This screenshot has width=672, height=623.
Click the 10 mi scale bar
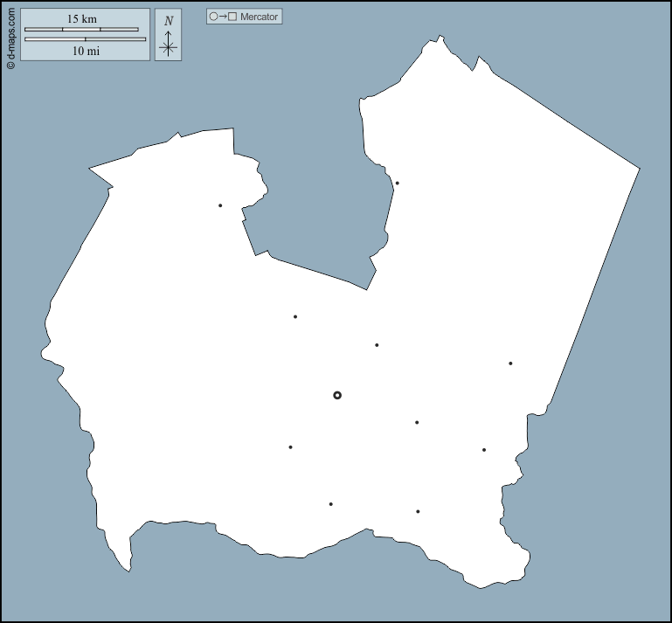pos(85,39)
